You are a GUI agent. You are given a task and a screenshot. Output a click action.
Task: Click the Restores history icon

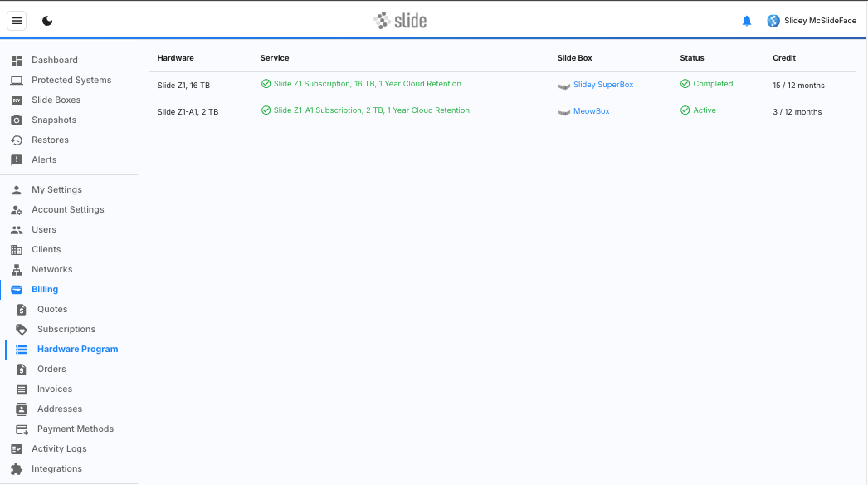[x=17, y=140]
